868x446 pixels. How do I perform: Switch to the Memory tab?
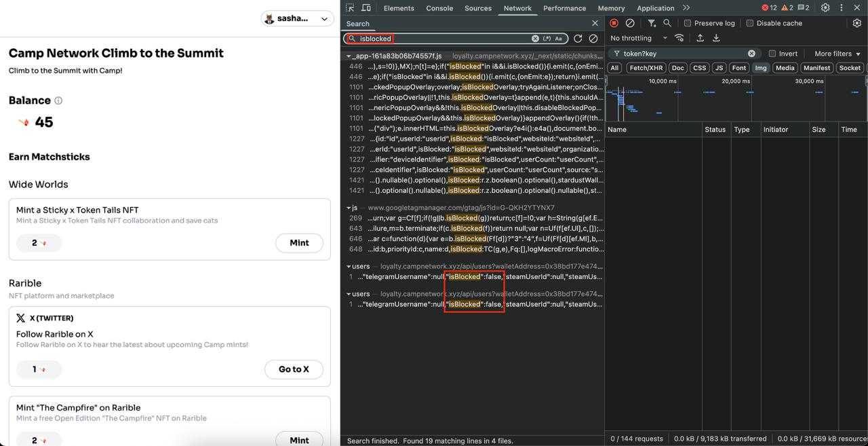click(x=611, y=8)
